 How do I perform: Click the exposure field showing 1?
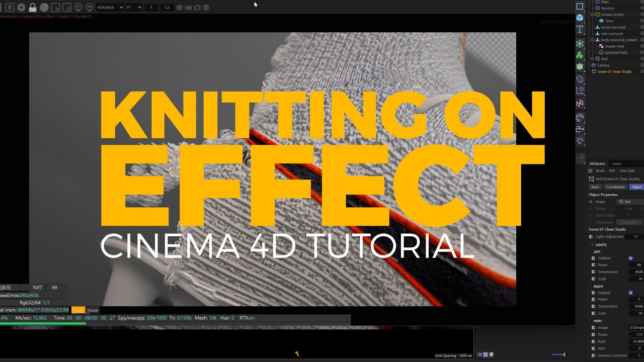(x=151, y=8)
